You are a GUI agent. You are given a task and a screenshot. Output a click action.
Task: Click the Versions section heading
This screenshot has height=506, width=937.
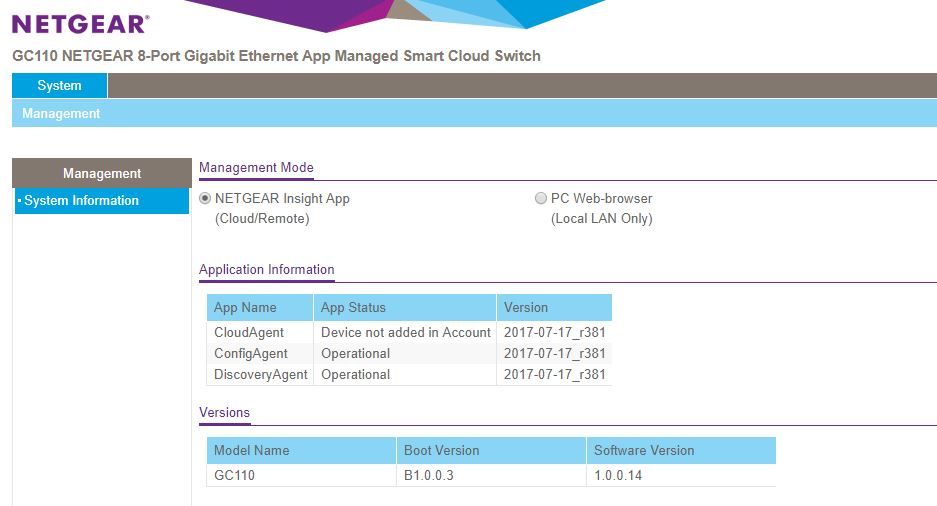point(225,413)
